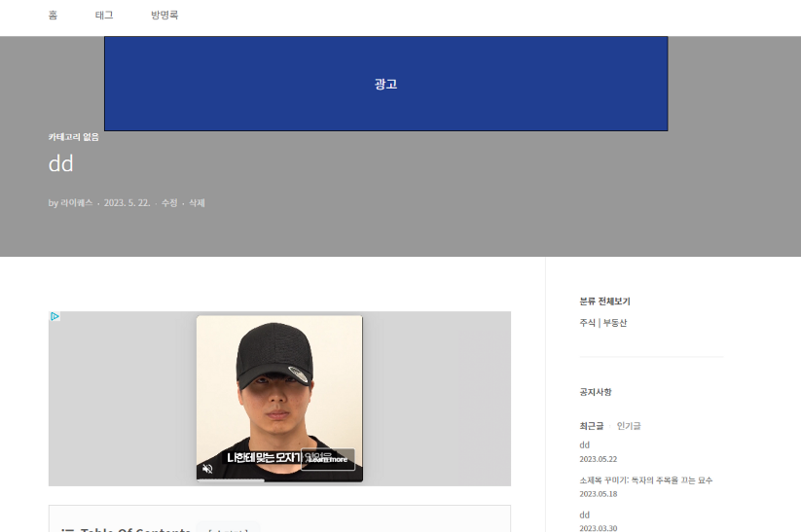Click the date text 2023.05.18
The width and height of the screenshot is (801, 532).
click(x=599, y=494)
